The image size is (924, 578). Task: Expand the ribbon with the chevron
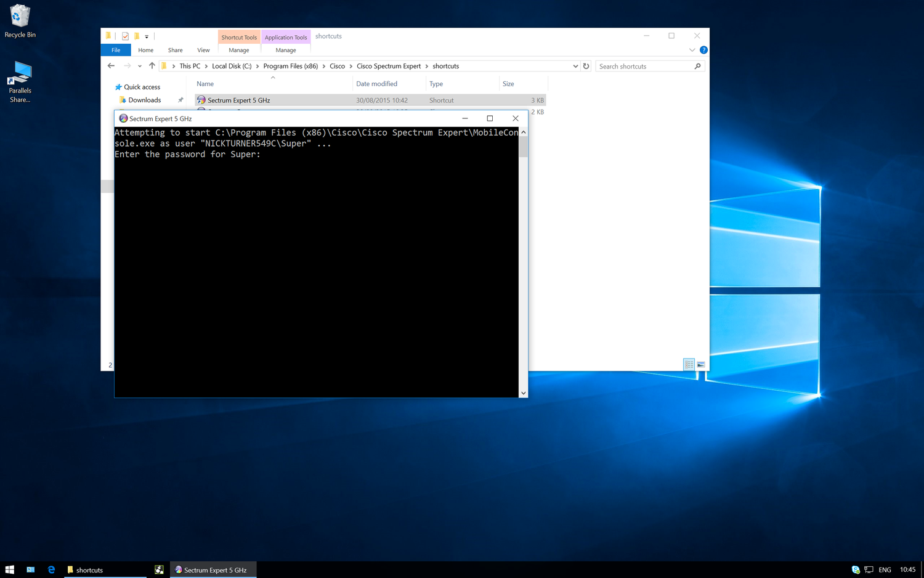coord(692,50)
